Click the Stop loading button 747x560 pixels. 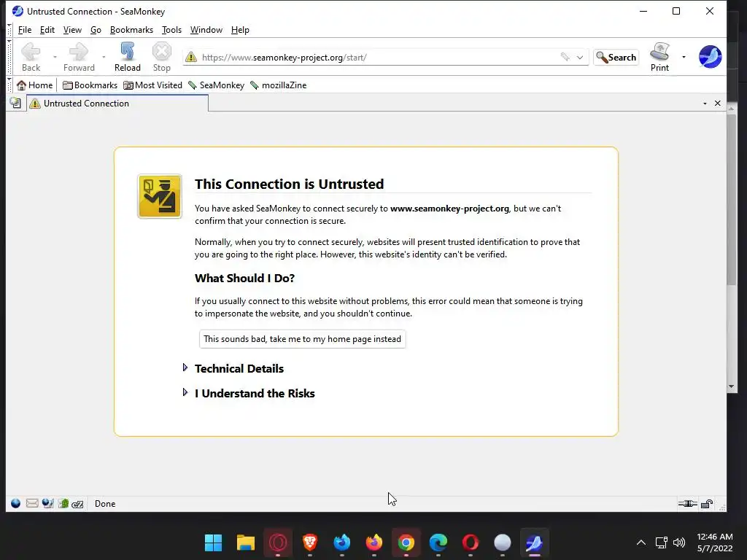point(161,57)
